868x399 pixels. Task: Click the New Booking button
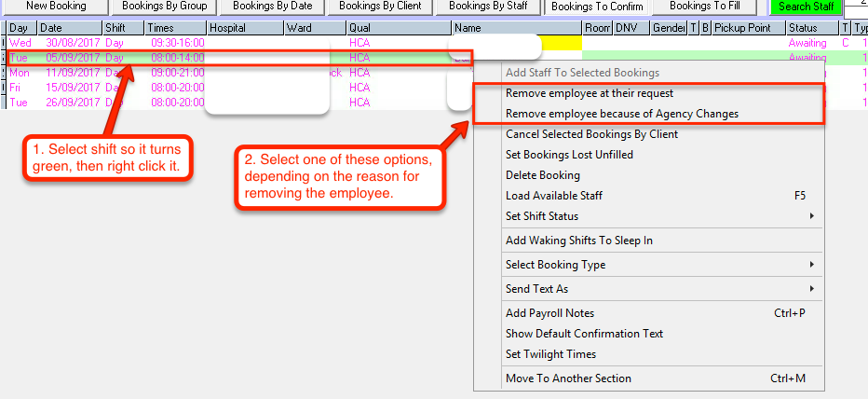pos(56,7)
